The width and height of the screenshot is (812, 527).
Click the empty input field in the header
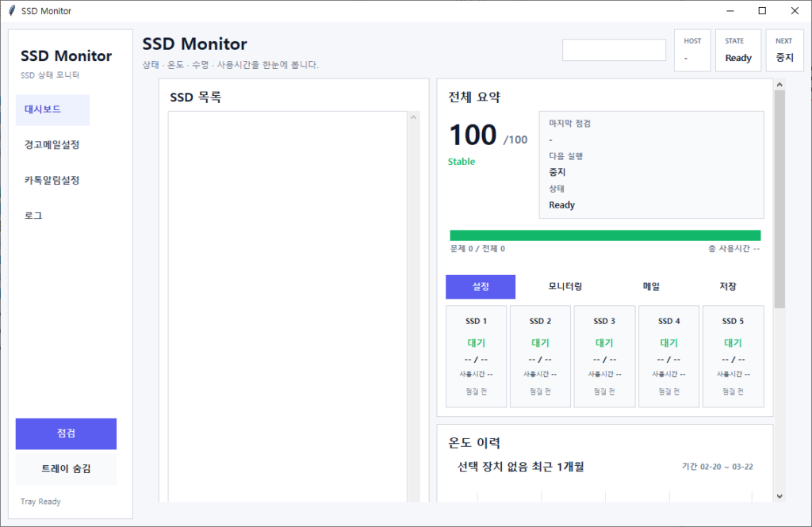(614, 50)
